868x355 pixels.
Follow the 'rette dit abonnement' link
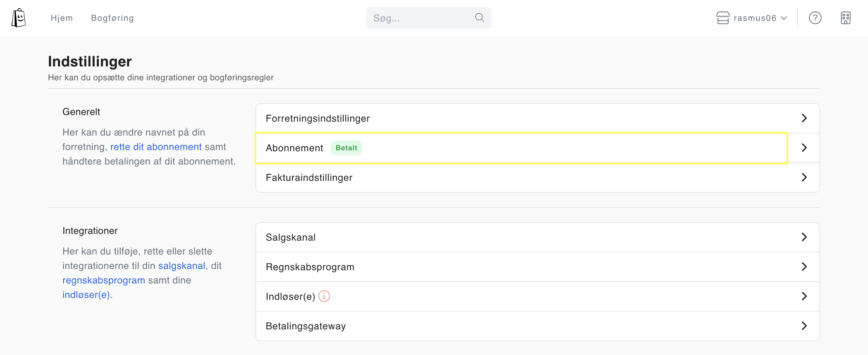point(156,147)
